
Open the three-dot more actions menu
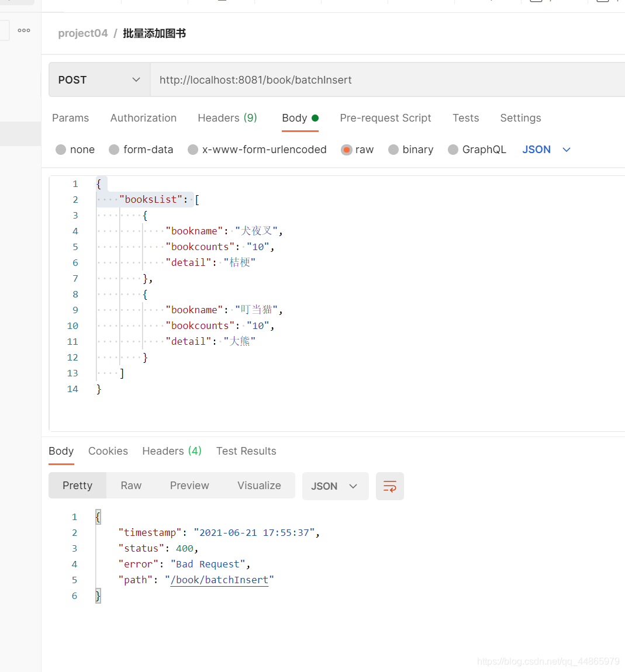click(23, 30)
